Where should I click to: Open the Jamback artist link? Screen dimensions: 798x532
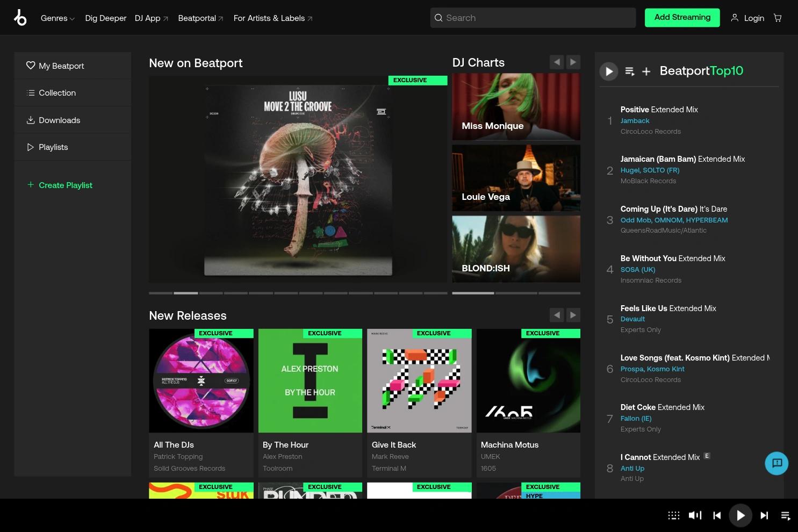[635, 121]
